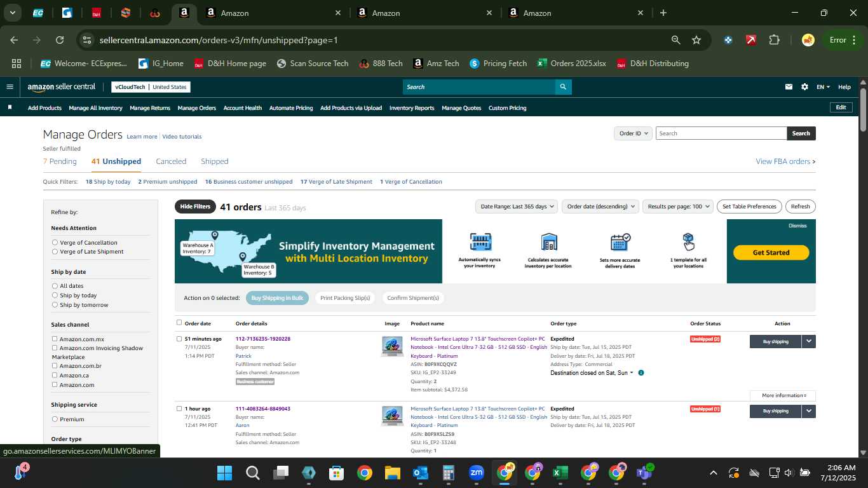Click the magnifier search button in header
The width and height of the screenshot is (868, 488).
click(563, 87)
